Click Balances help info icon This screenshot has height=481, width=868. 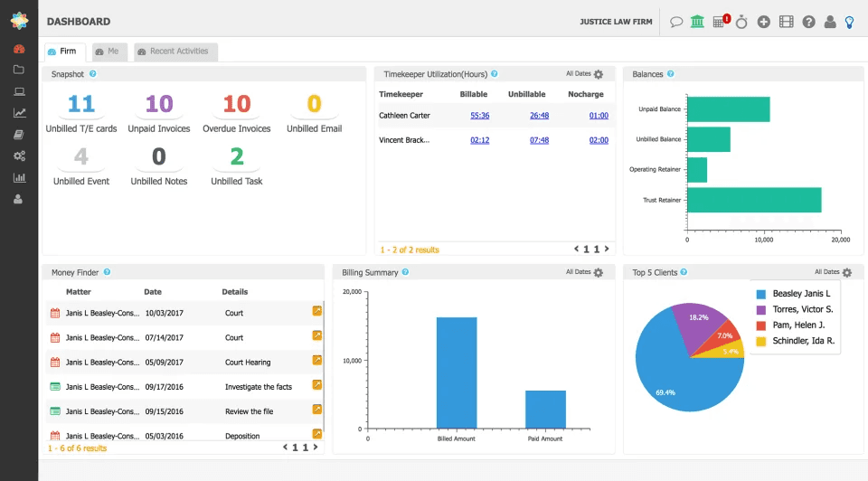click(670, 73)
